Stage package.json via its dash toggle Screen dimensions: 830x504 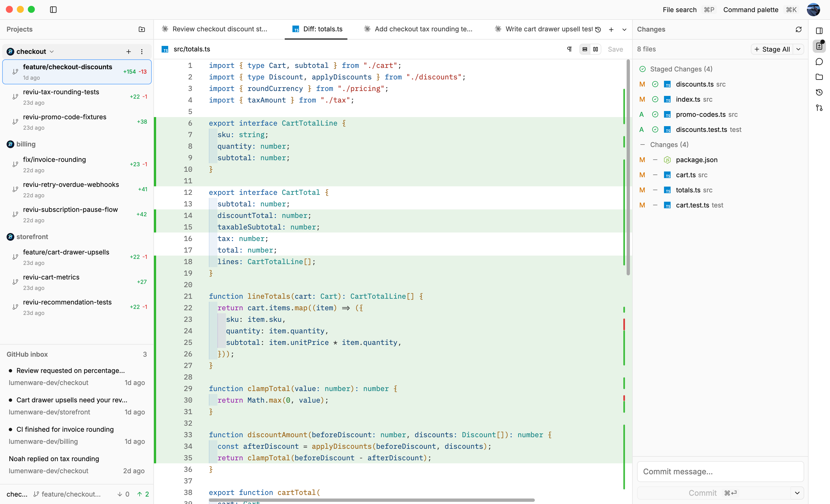coord(655,160)
